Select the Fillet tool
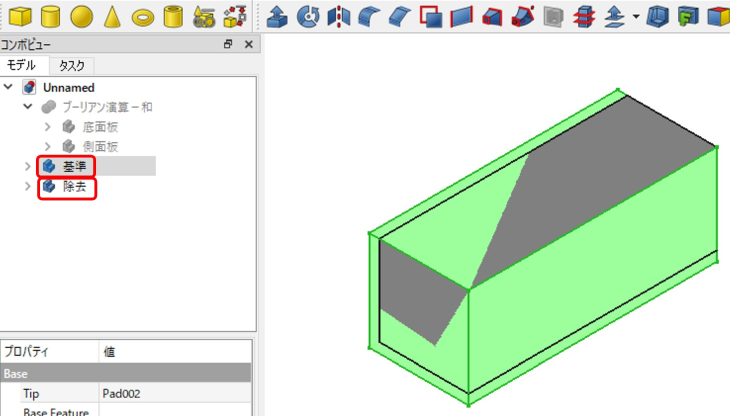This screenshot has height=416, width=730. click(x=369, y=17)
